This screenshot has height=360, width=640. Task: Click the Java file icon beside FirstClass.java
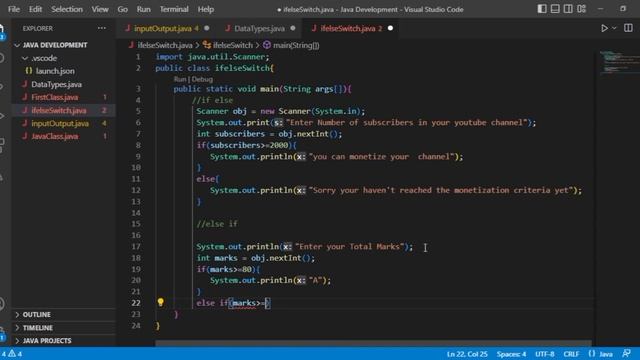tap(24, 97)
